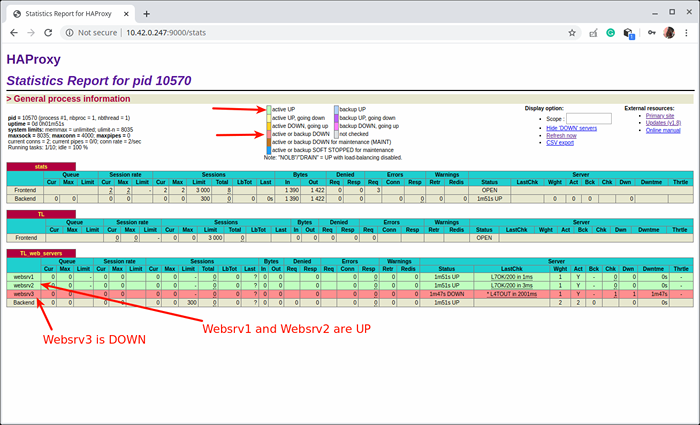
Task: Click the Hide 'DOWN' servers link
Action: 571,128
